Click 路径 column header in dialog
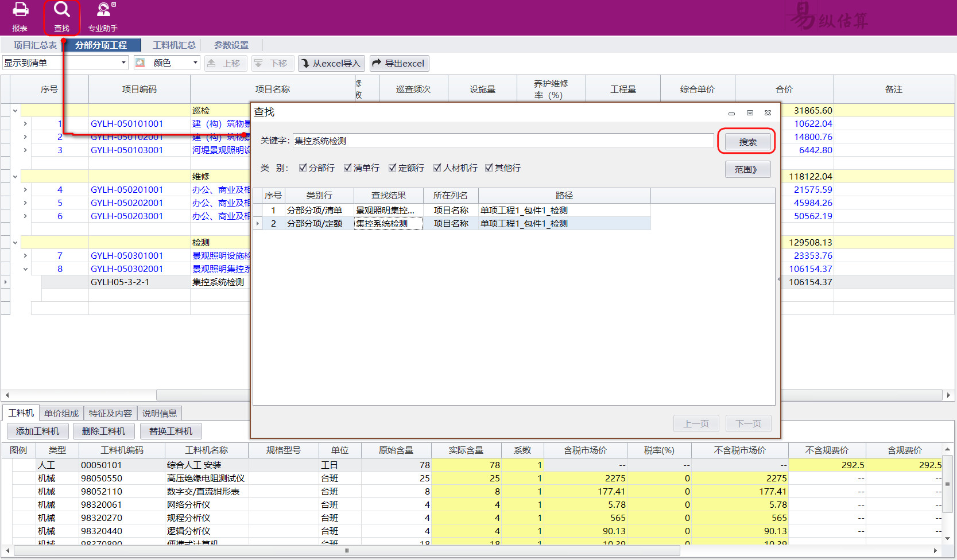Image resolution: width=957 pixels, height=560 pixels. [x=564, y=196]
